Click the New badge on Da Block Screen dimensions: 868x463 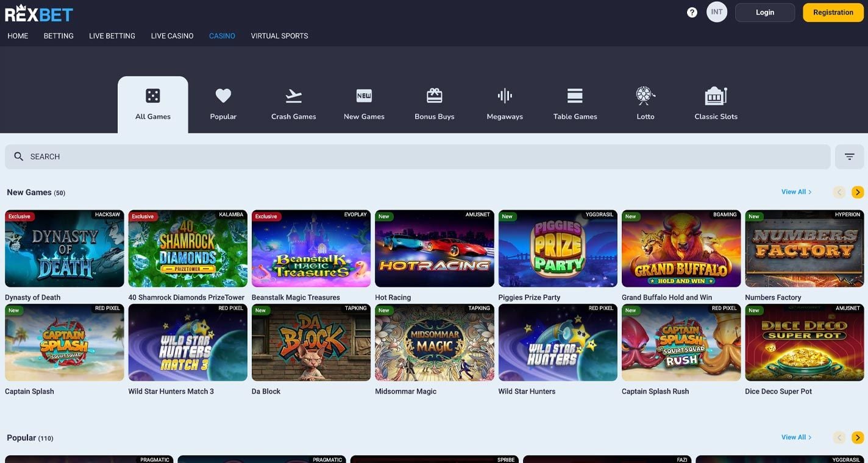pos(261,310)
